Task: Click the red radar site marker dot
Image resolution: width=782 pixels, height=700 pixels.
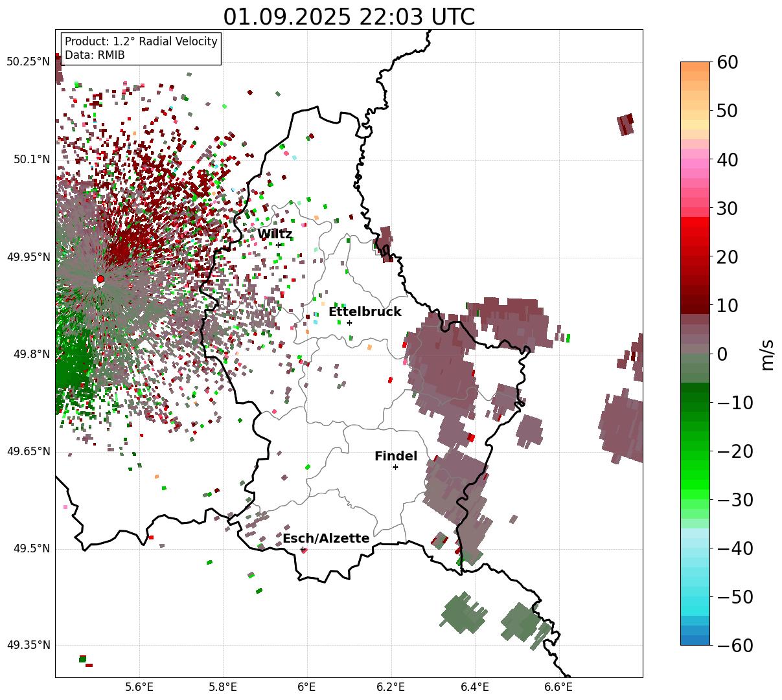Action: (100, 279)
